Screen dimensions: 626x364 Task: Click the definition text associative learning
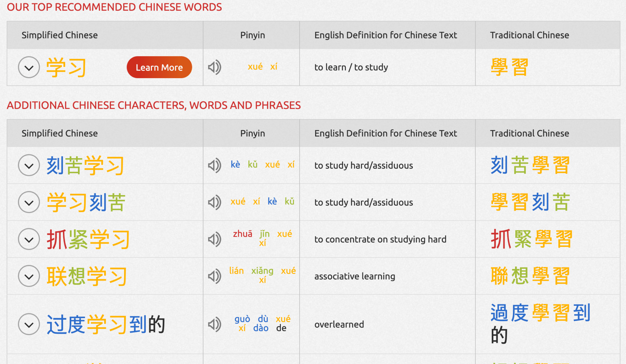point(355,276)
